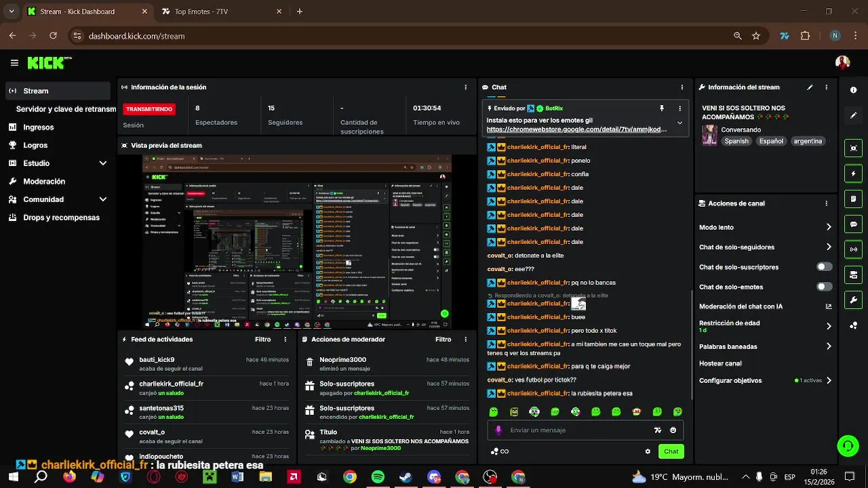Open Información del stream three-dot menu
868x488 pixels.
[826, 87]
